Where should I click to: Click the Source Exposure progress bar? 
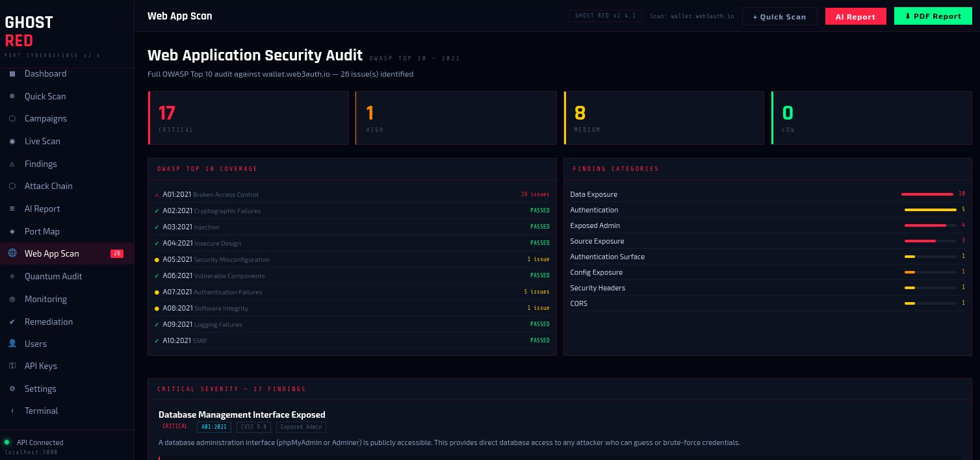(x=931, y=241)
